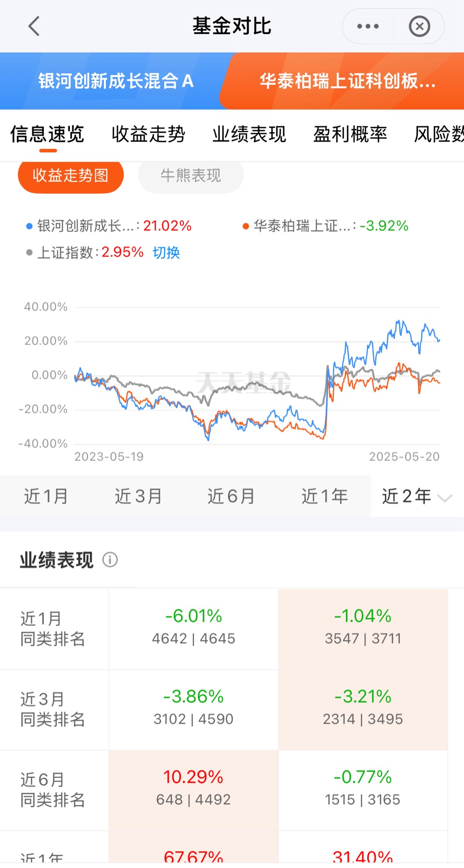Open the three-dots more menu

click(368, 26)
